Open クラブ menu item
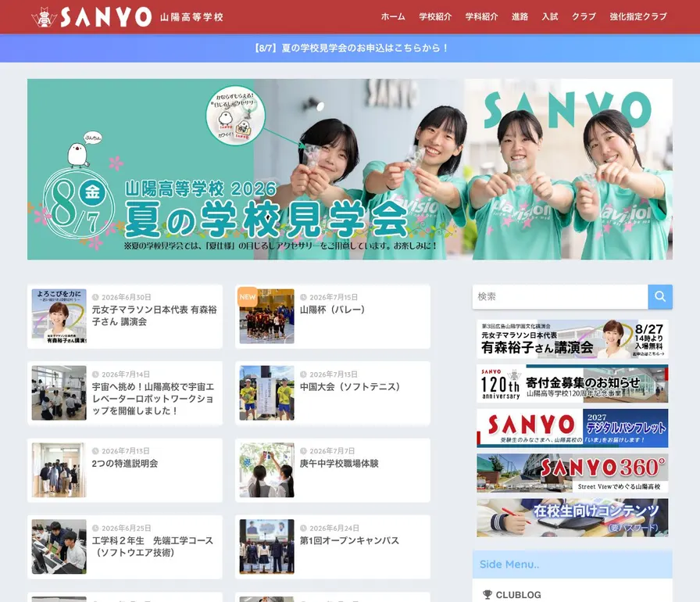 584,17
